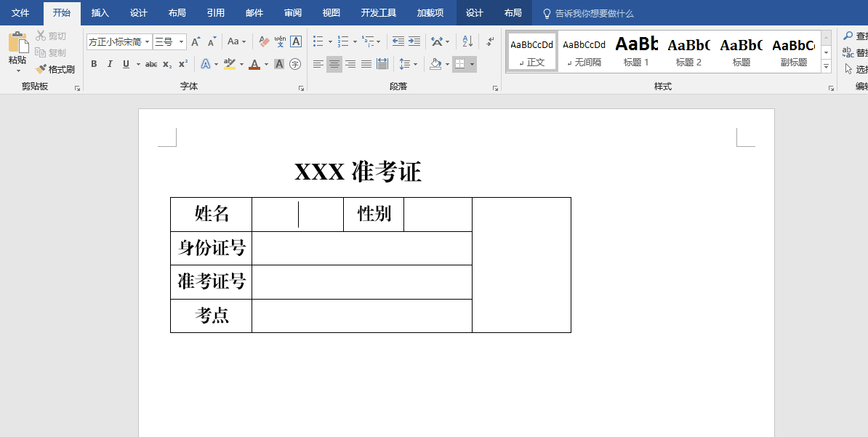
Task: Click the Paste (粘贴) clipboard icon
Action: pos(17,43)
